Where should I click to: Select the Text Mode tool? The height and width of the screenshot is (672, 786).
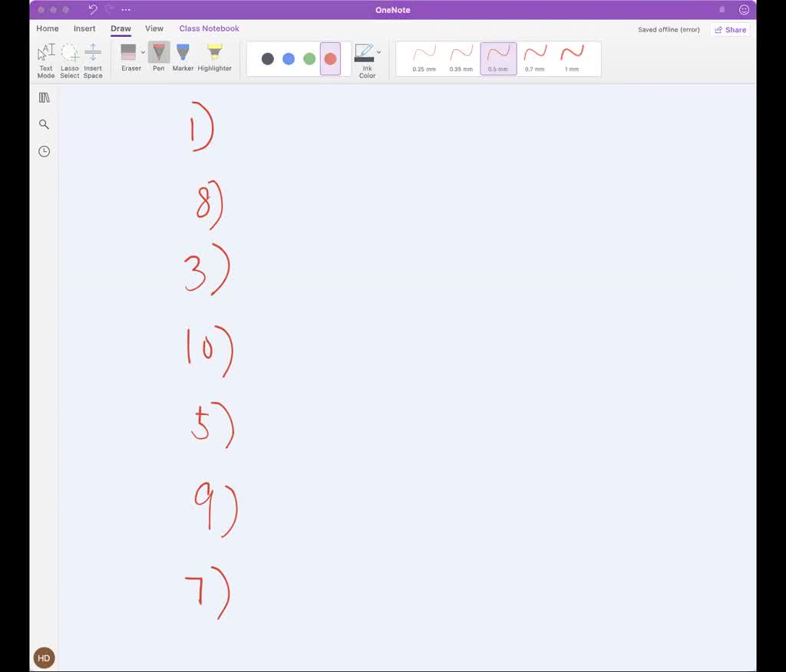click(x=46, y=60)
